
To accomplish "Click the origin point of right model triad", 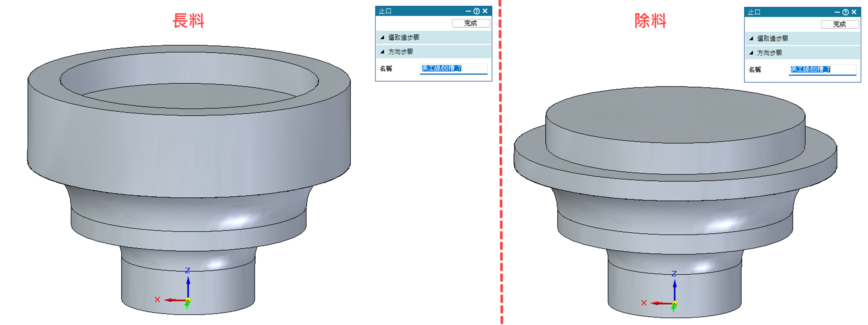I will (675, 303).
